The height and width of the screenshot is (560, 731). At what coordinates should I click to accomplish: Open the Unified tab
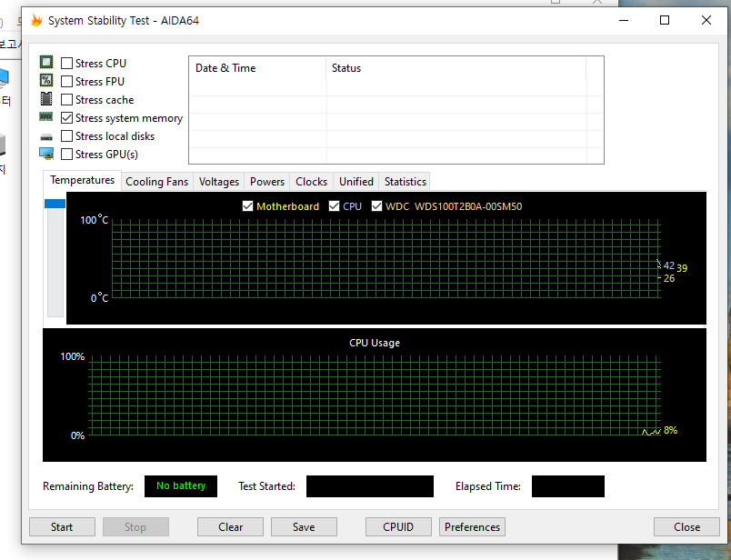point(356,182)
